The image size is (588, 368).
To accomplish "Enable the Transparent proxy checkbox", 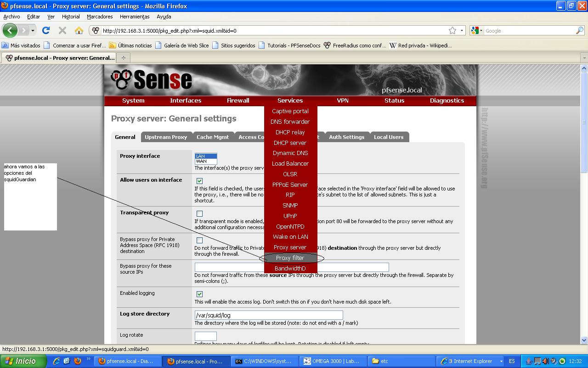I will (x=199, y=213).
